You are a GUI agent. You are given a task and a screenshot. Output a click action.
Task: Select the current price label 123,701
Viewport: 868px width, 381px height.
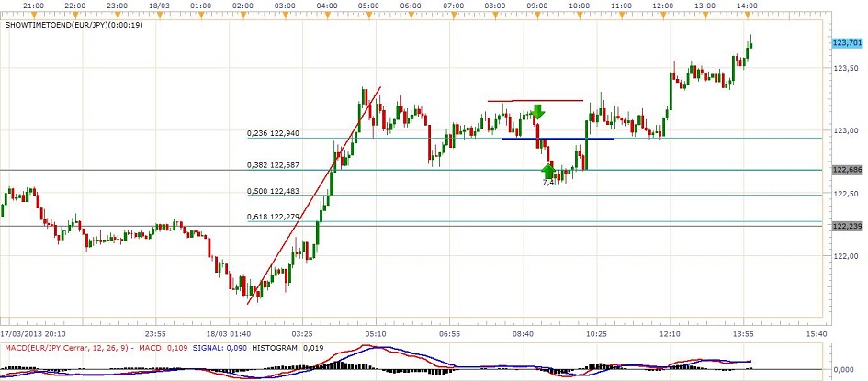846,43
